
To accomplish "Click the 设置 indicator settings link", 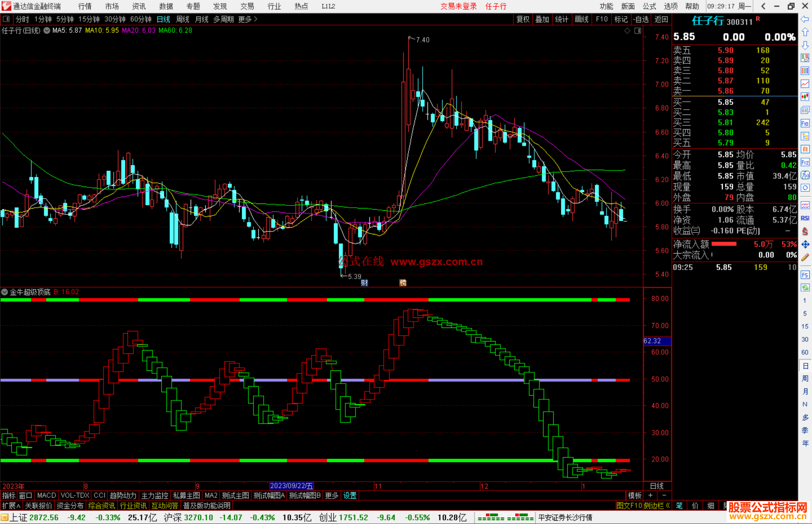I will [350, 495].
